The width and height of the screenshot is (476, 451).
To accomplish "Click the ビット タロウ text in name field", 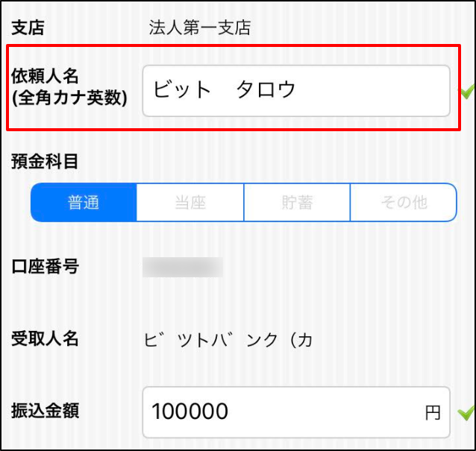I will point(225,89).
